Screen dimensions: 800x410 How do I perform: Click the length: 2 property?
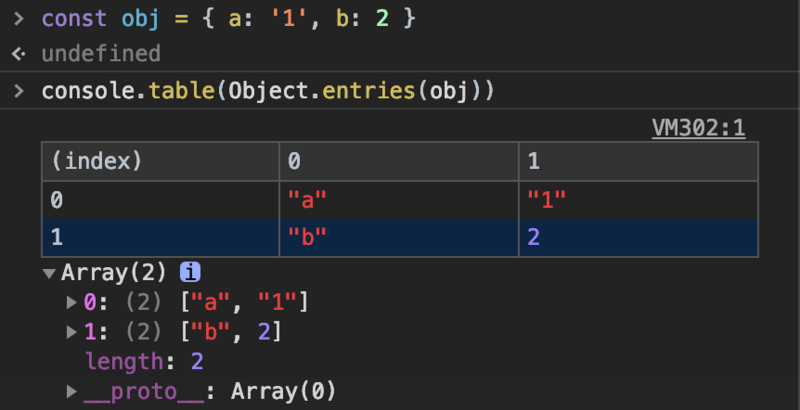[x=144, y=362]
